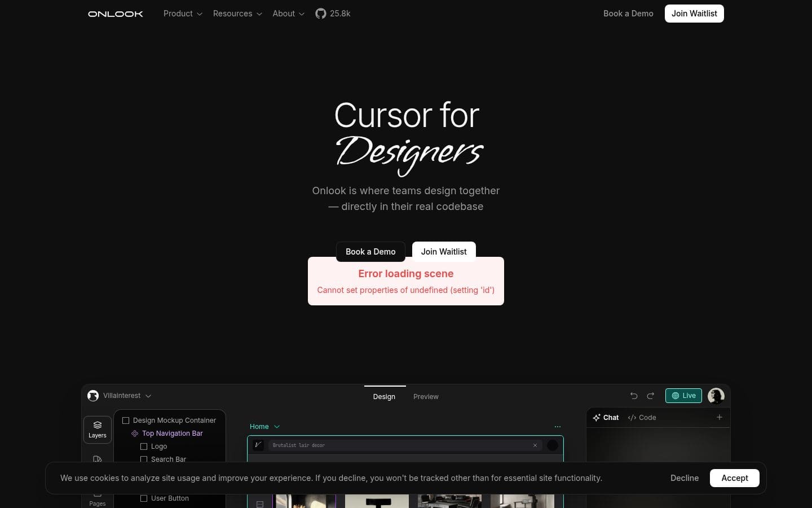
Task: Click the Brutalist lair decor search field
Action: click(x=405, y=445)
